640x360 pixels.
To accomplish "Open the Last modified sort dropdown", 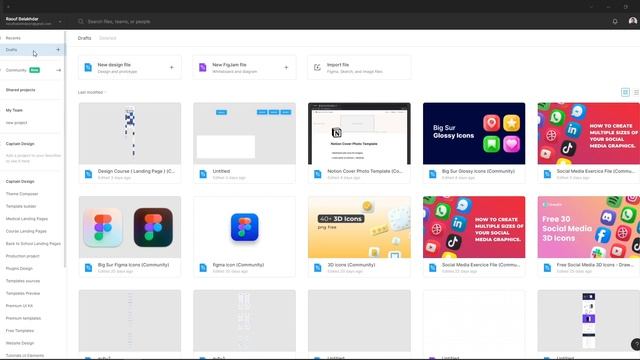I will (x=92, y=92).
